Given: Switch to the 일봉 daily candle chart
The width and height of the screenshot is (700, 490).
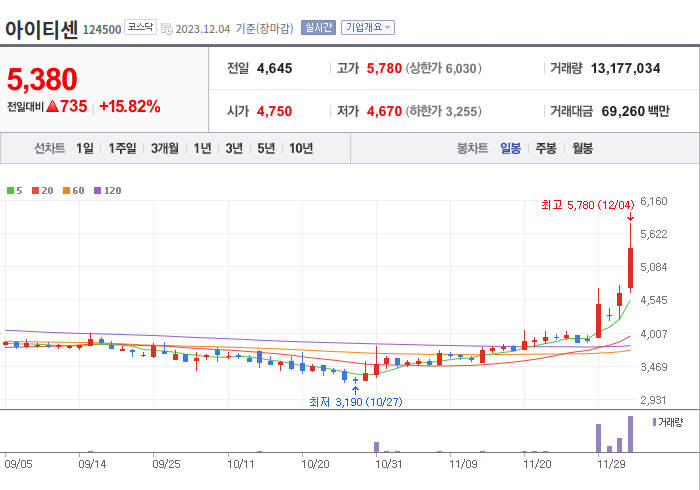Looking at the screenshot, I should click(x=510, y=148).
